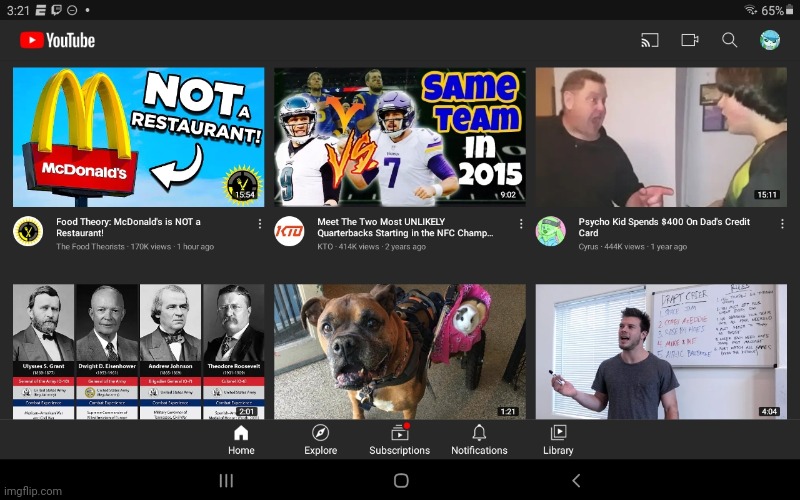The height and width of the screenshot is (500, 800).
Task: Go to the Home tab
Action: 241,440
